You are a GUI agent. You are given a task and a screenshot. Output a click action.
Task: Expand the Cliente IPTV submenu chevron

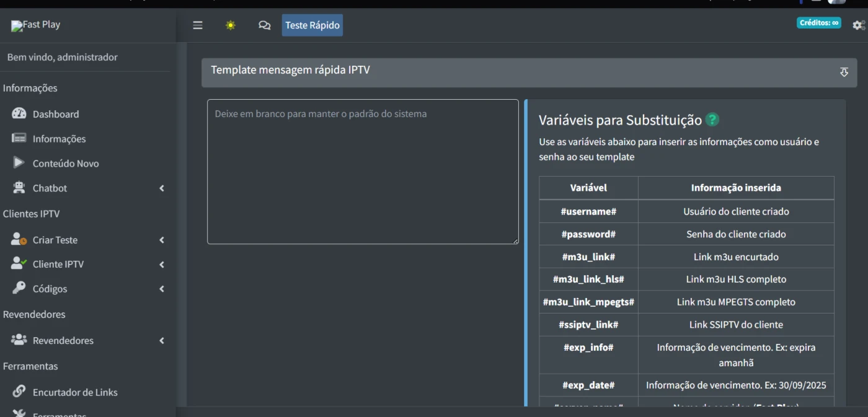click(x=162, y=265)
